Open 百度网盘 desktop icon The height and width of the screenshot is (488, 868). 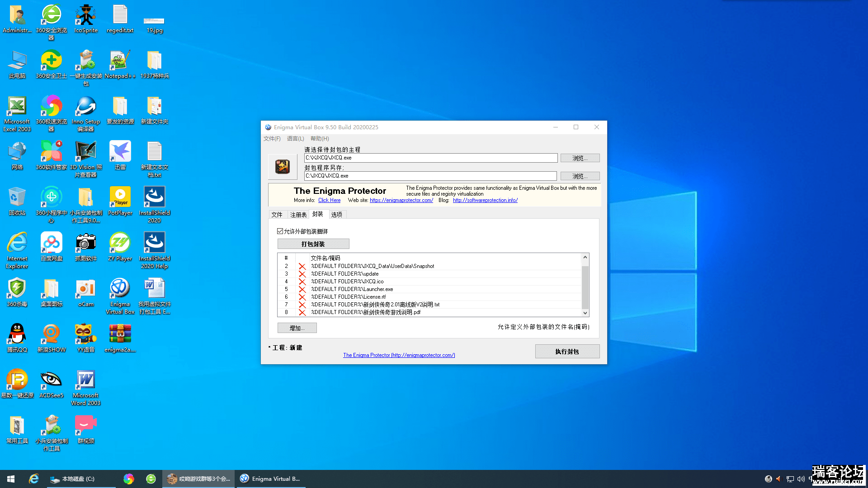[x=51, y=247]
